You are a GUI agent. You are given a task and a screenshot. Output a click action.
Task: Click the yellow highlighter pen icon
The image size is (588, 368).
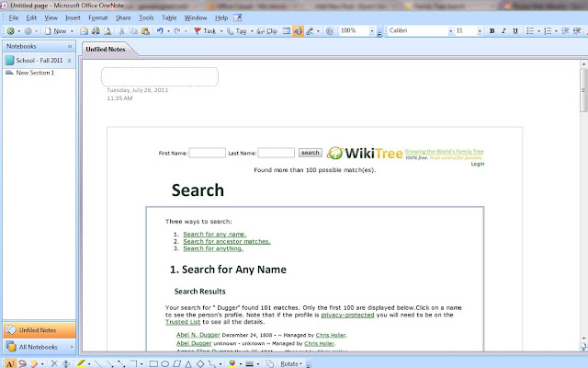click(81, 363)
